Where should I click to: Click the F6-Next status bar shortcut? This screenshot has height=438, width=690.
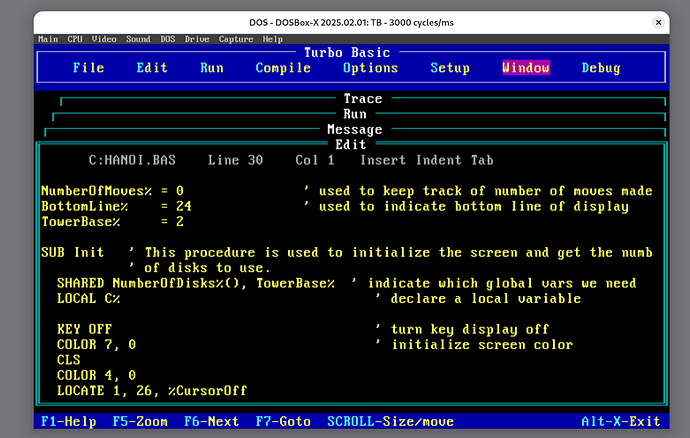tap(212, 422)
